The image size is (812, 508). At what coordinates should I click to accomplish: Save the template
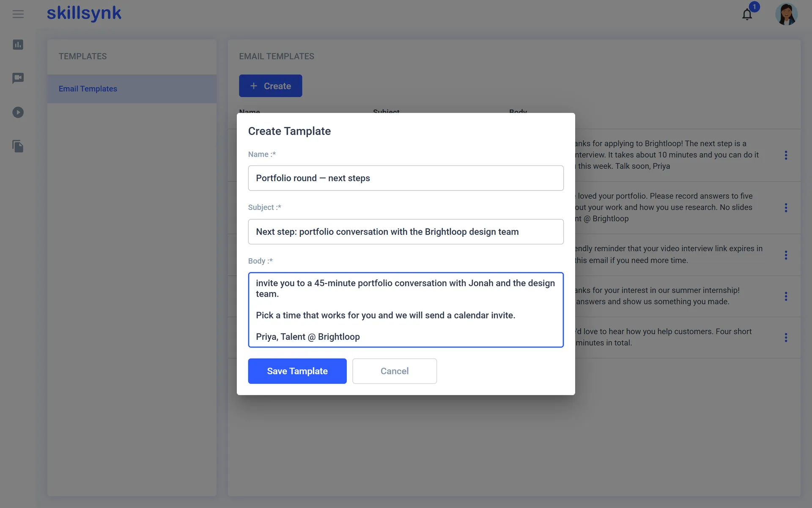[297, 371]
